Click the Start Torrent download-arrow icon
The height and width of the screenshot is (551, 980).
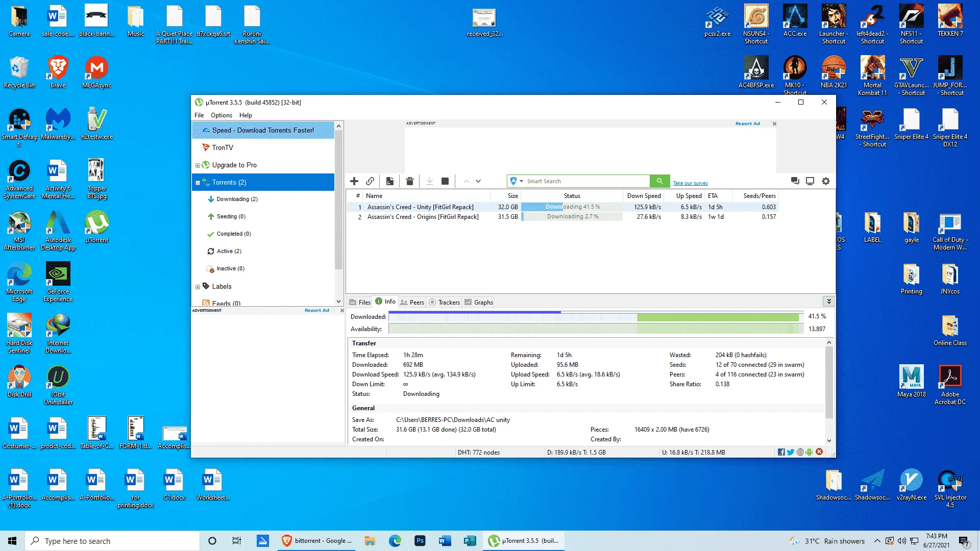click(x=430, y=181)
